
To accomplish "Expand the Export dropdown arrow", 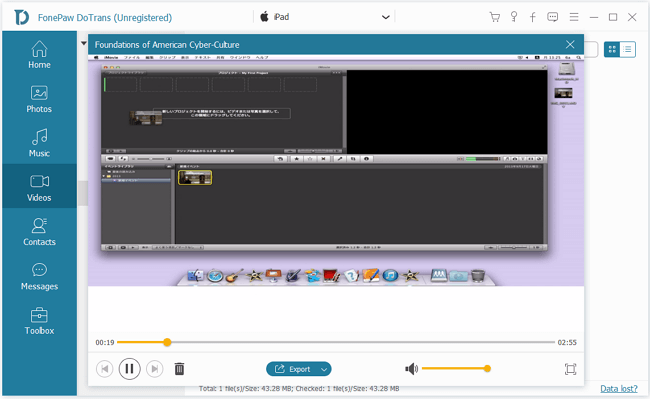I will coord(324,369).
